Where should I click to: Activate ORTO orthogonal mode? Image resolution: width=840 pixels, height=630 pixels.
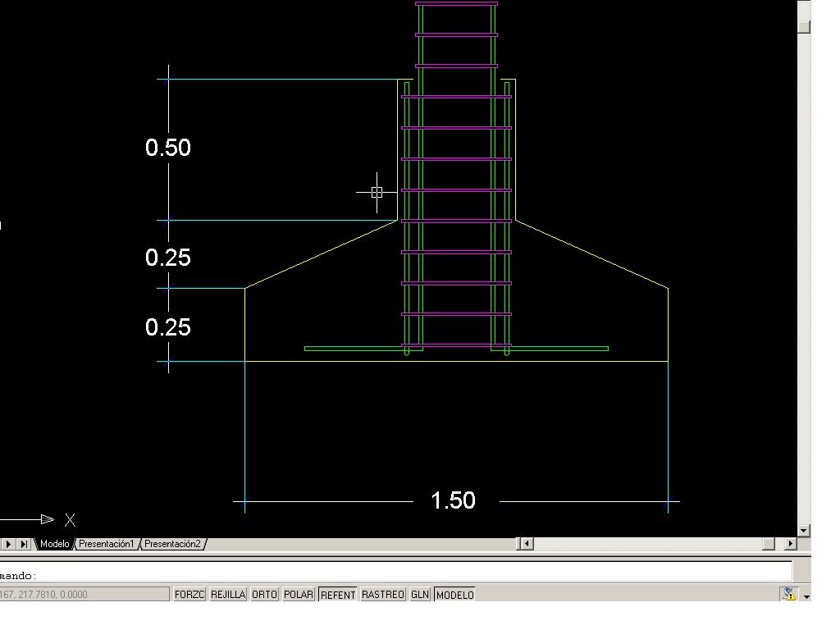point(263,594)
